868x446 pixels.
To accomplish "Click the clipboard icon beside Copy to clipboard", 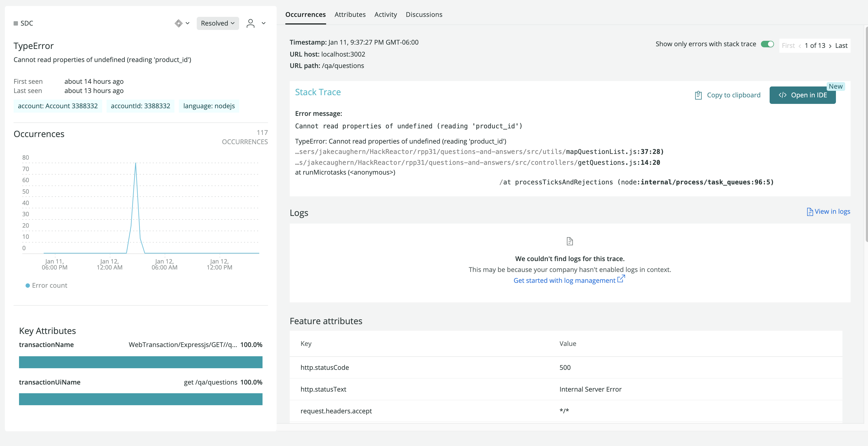I will point(698,95).
